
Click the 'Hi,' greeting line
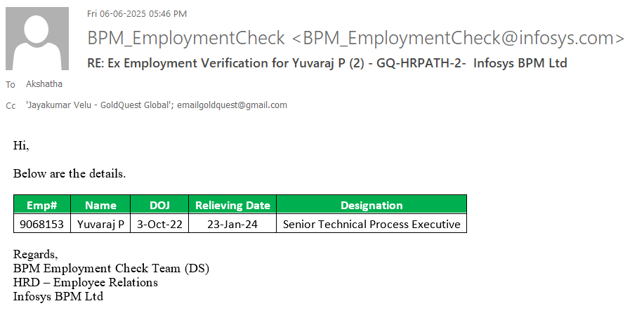(x=21, y=145)
